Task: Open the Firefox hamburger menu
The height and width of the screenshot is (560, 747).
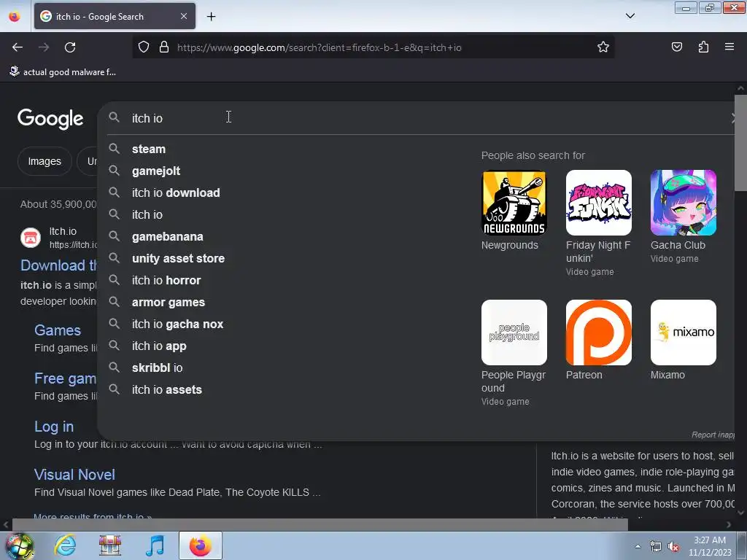Action: click(729, 47)
